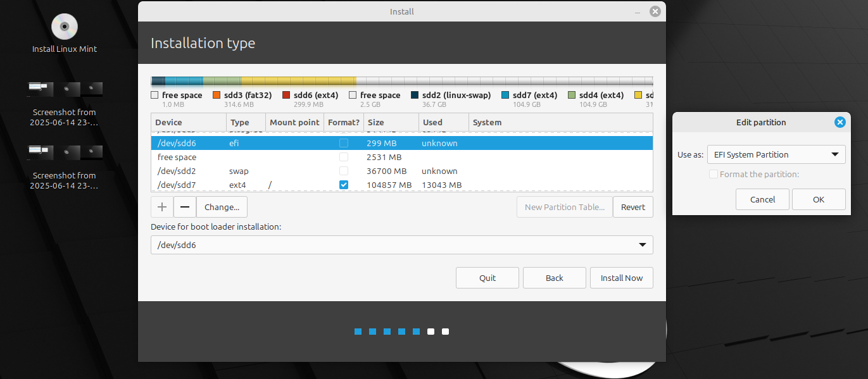Click dark sdd2 (linux-swap) legend swatch
868x379 pixels.
pyautogui.click(x=415, y=95)
